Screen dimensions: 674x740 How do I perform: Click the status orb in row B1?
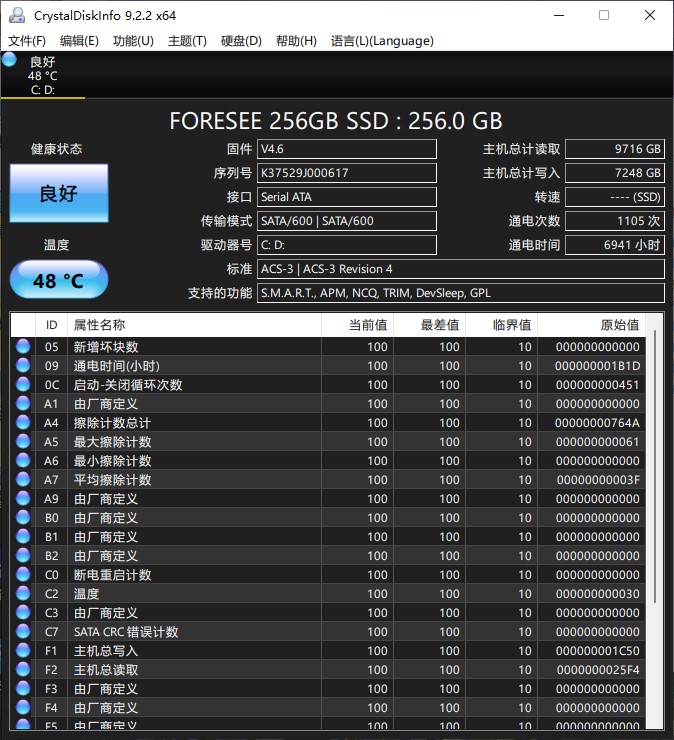coord(23,536)
